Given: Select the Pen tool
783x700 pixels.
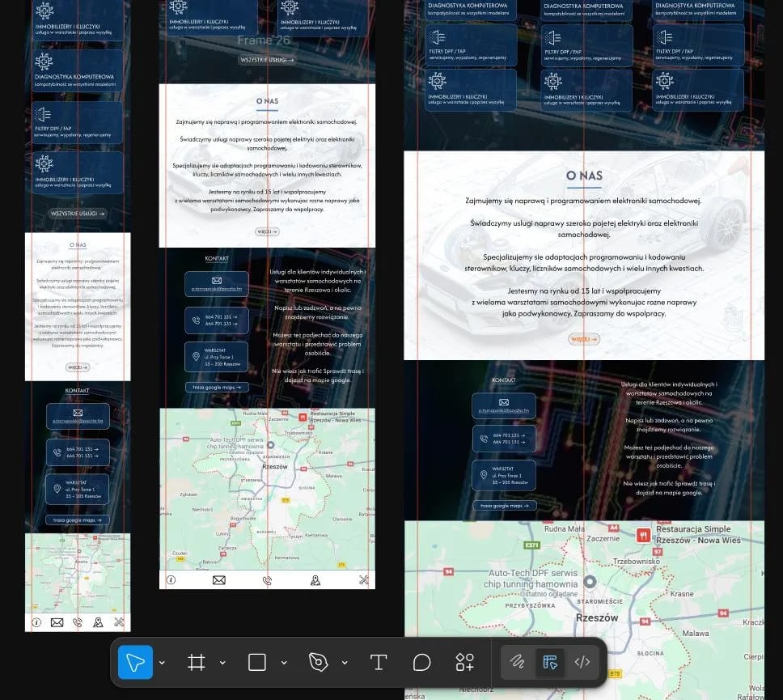Looking at the screenshot, I should click(318, 662).
